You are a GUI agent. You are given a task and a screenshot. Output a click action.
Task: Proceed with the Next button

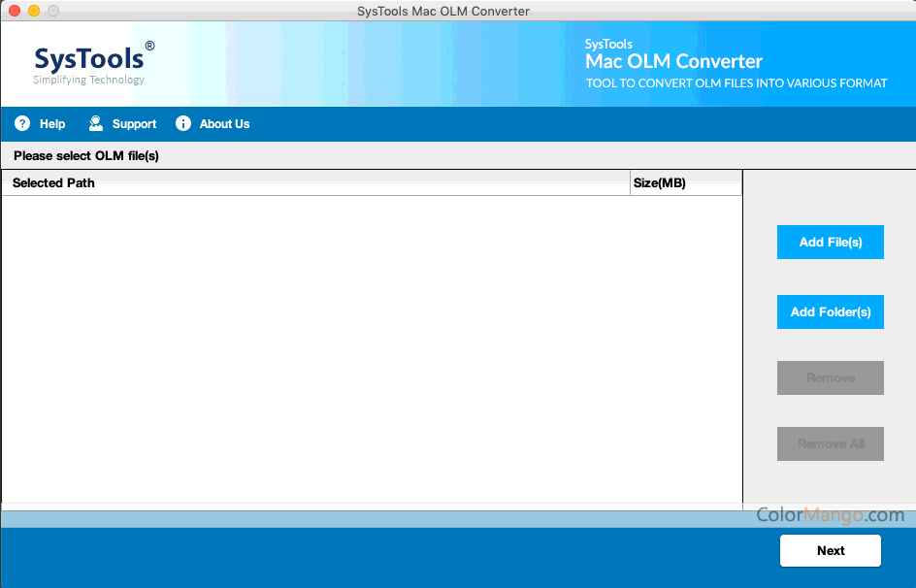click(x=831, y=550)
